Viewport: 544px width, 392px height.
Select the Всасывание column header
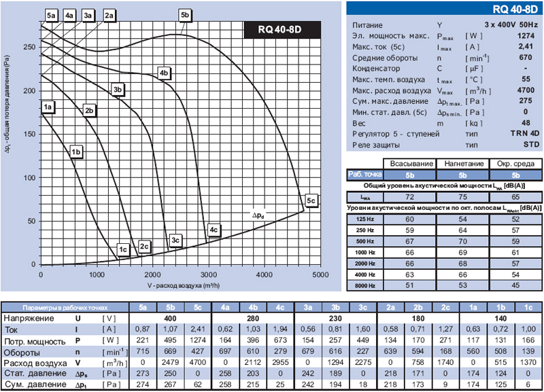click(409, 164)
